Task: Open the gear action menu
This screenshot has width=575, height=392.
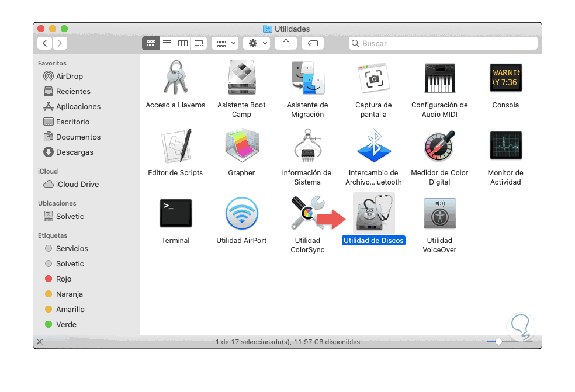Action: click(257, 43)
